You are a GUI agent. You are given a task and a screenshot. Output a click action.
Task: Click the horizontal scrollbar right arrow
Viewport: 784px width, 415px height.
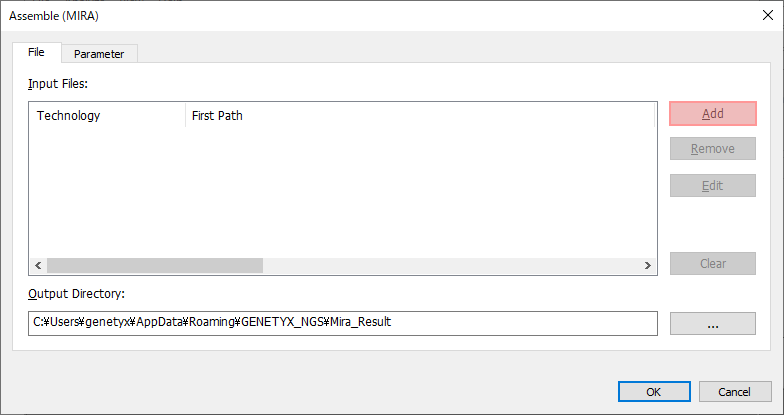(x=648, y=266)
